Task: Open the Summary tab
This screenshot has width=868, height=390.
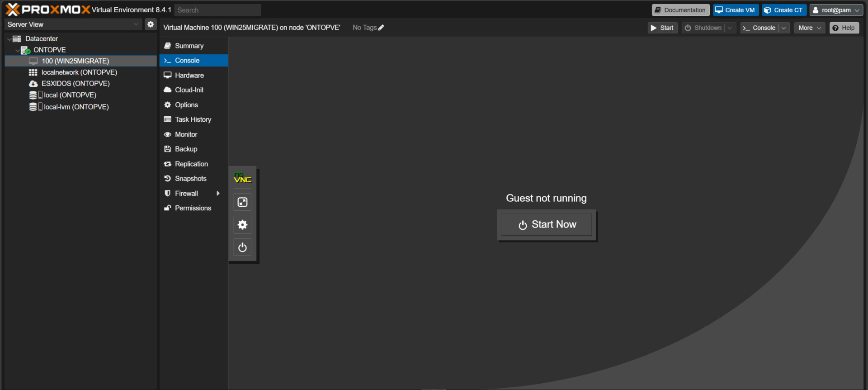Action: (x=193, y=46)
